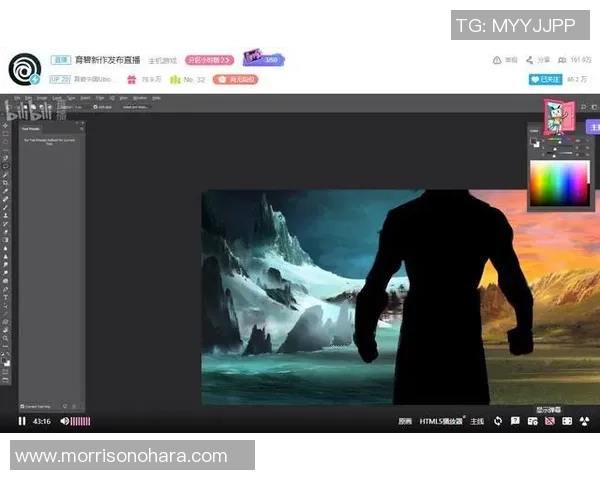Click the 主机游戏 category link
Image resolution: width=600 pixels, height=480 pixels.
click(163, 60)
